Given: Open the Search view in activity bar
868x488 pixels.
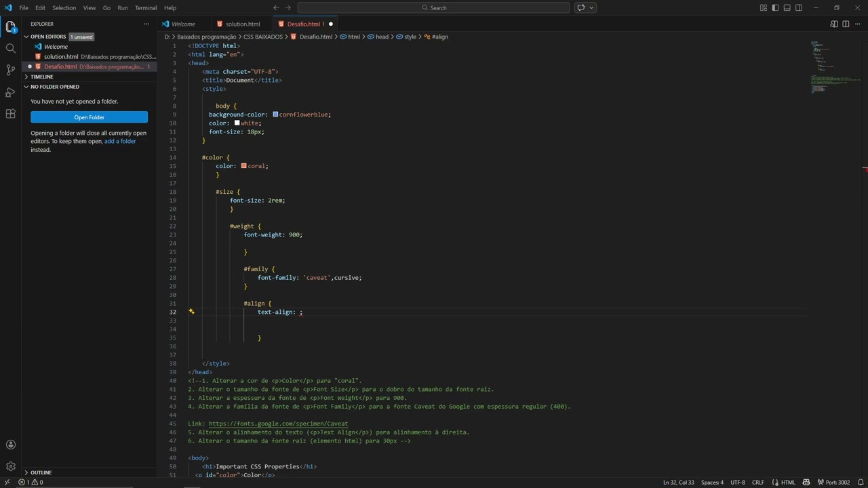Looking at the screenshot, I should point(10,49).
